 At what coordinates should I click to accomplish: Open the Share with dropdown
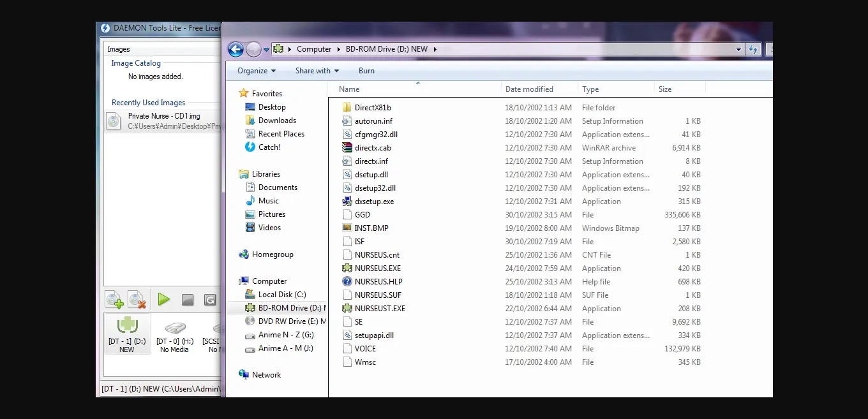coord(317,71)
